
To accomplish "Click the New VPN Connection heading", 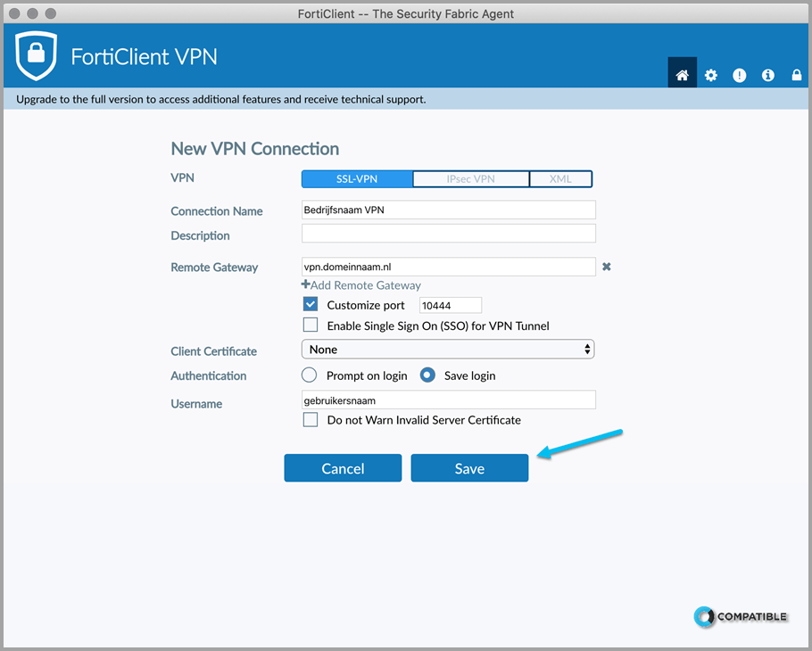I will 255,149.
